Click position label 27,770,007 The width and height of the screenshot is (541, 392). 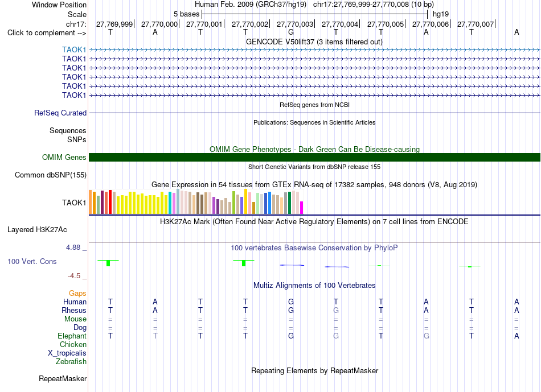(x=476, y=24)
